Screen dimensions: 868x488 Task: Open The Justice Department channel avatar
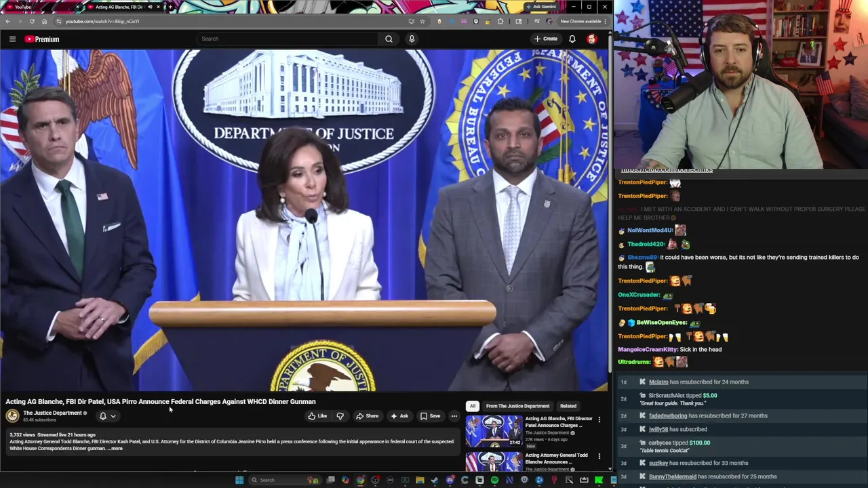pos(12,415)
